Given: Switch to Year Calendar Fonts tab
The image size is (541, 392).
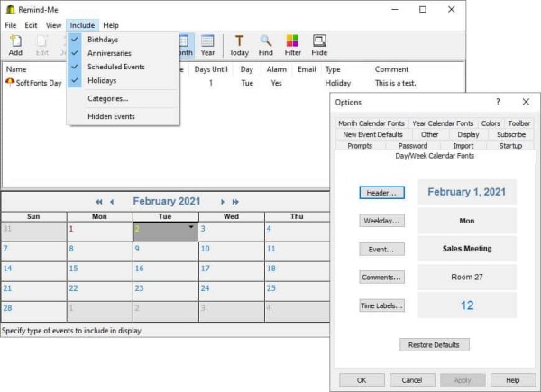Looking at the screenshot, I should pyautogui.click(x=443, y=123).
